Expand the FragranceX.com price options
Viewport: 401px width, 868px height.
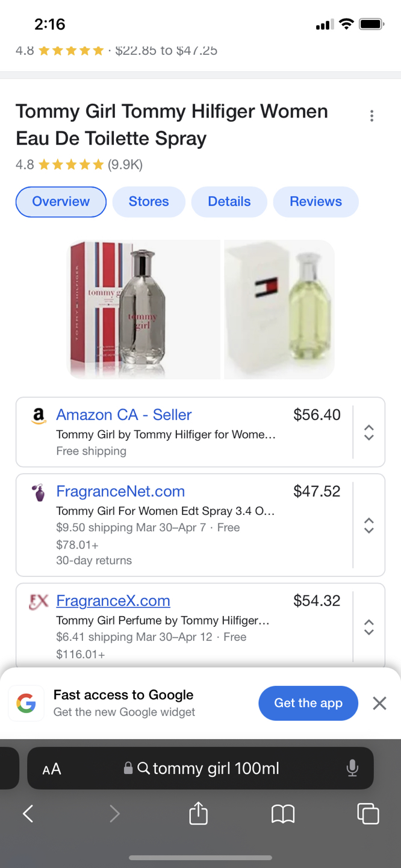coord(368,628)
